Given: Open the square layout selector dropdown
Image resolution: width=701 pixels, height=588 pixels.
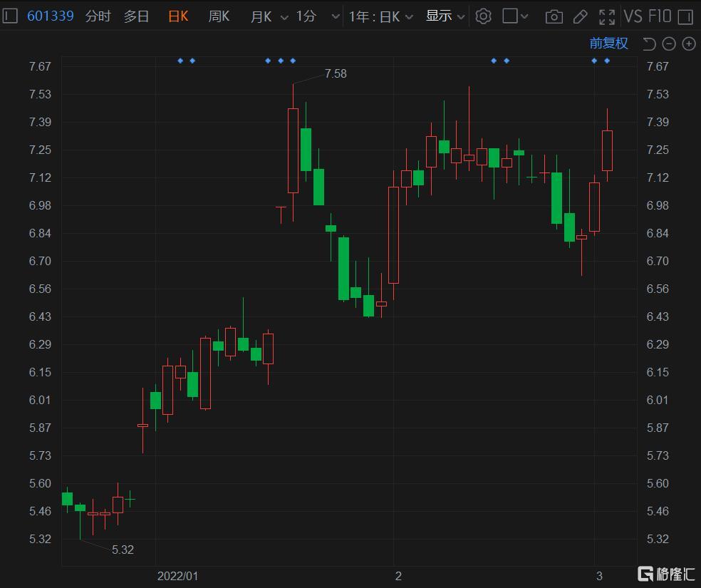Looking at the screenshot, I should point(515,16).
